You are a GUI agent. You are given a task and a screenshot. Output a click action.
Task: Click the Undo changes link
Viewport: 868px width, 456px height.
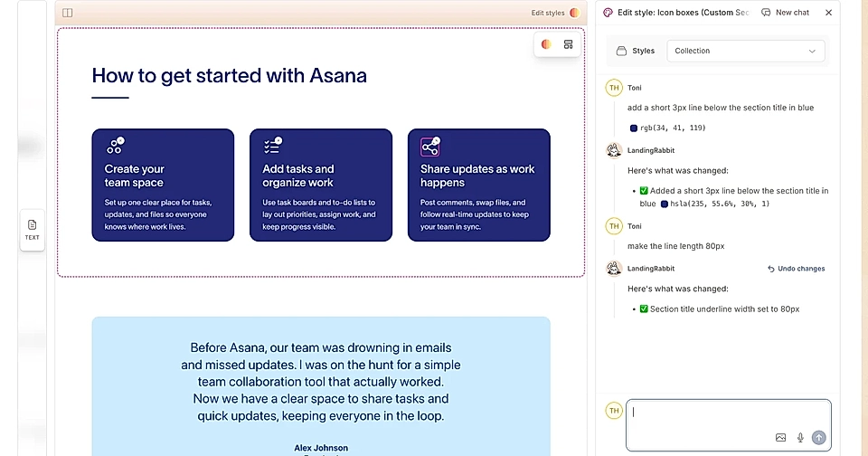[x=796, y=269]
